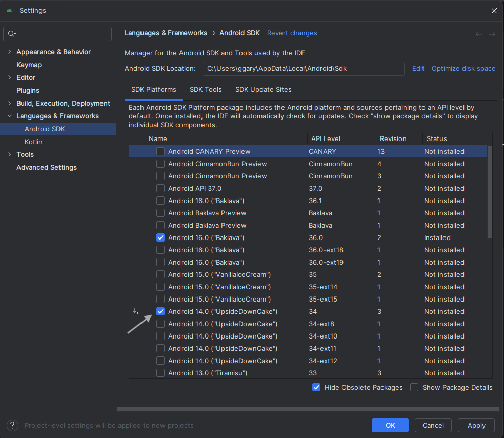Viewport: 504px width, 438px height.
Task: Click the Android SDK Location path field
Action: tap(303, 69)
